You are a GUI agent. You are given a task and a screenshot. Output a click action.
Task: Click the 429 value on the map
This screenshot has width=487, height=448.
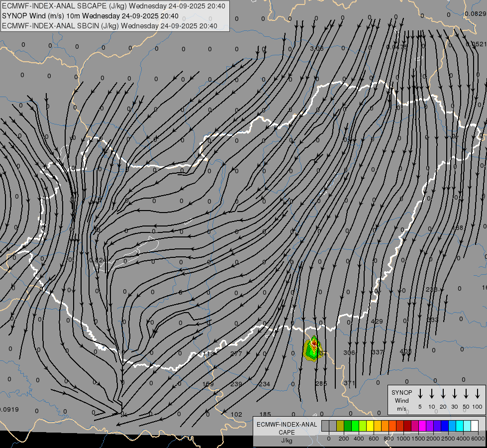click(377, 321)
